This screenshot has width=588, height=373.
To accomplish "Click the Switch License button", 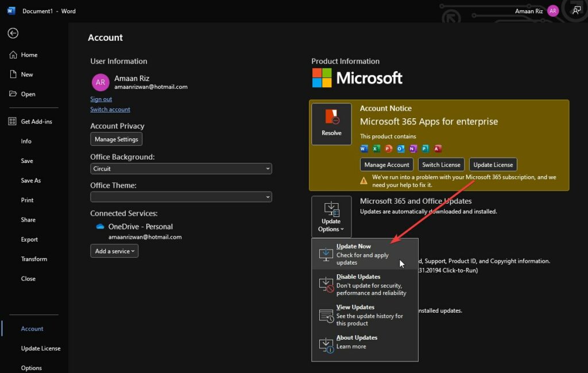I will (441, 165).
